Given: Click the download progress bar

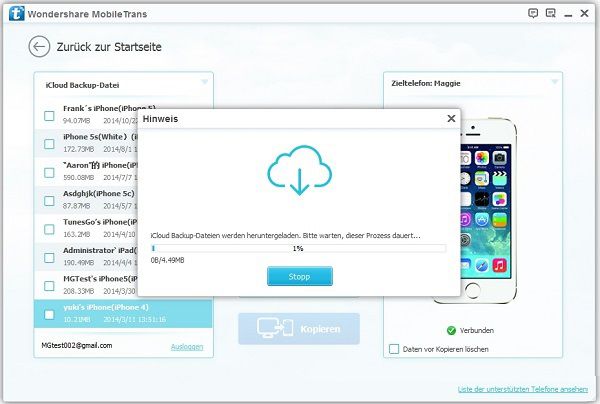Looking at the screenshot, I should [x=298, y=248].
